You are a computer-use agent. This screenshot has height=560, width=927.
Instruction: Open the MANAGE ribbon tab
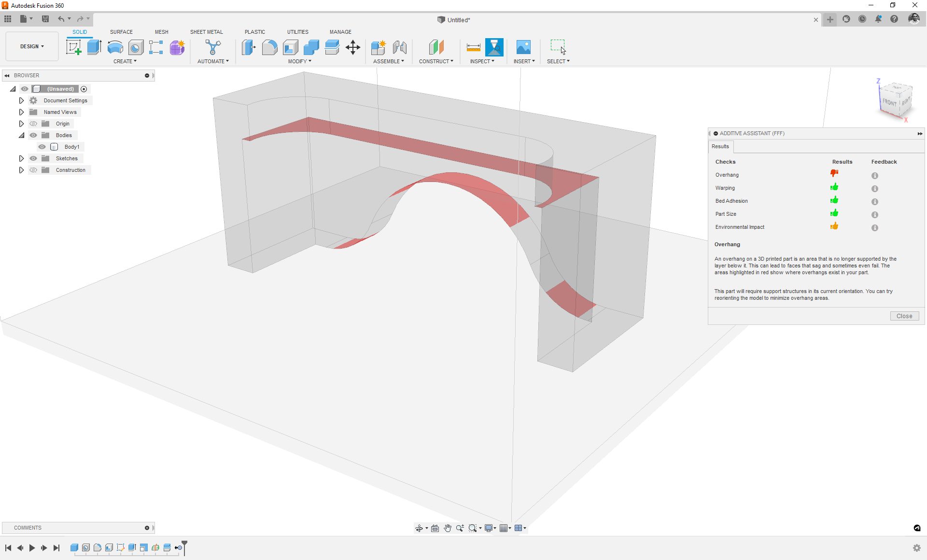[x=340, y=32]
